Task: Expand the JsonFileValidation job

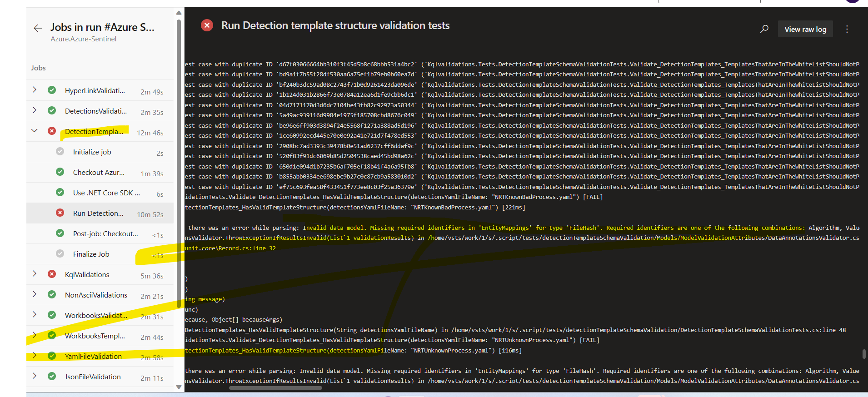Action: (x=35, y=376)
